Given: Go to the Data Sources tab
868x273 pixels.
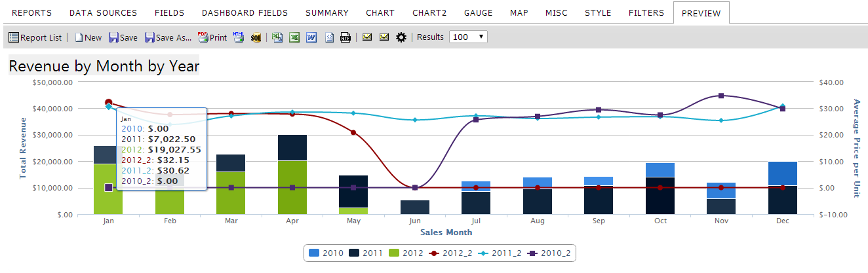Looking at the screenshot, I should pos(103,12).
